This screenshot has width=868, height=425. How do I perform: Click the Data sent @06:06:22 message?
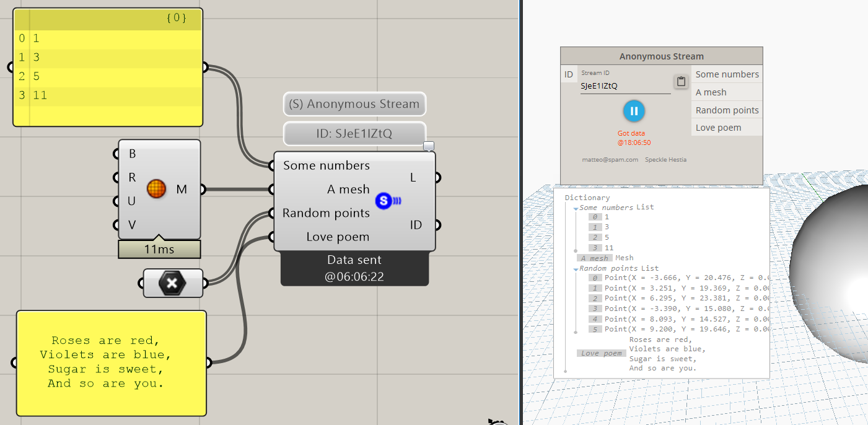click(354, 268)
